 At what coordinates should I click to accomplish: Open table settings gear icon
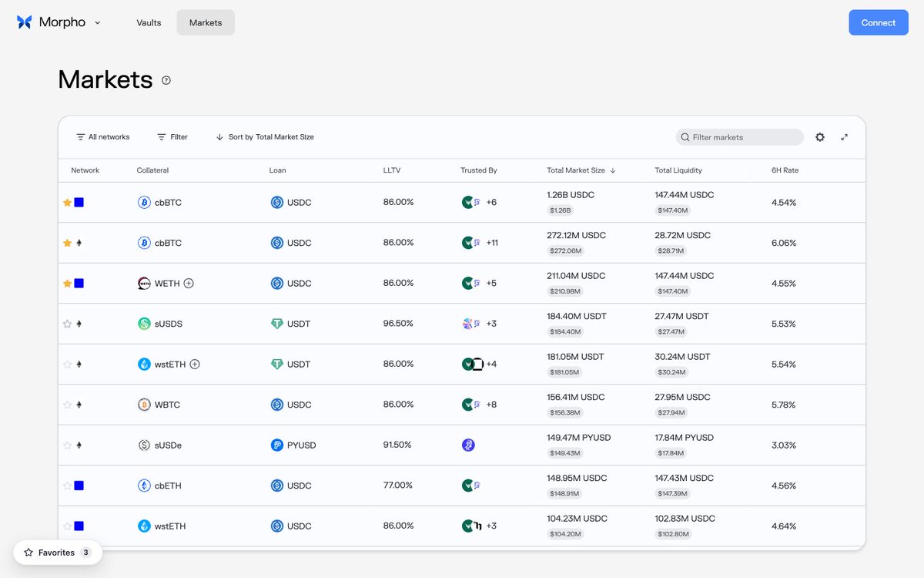pos(820,137)
